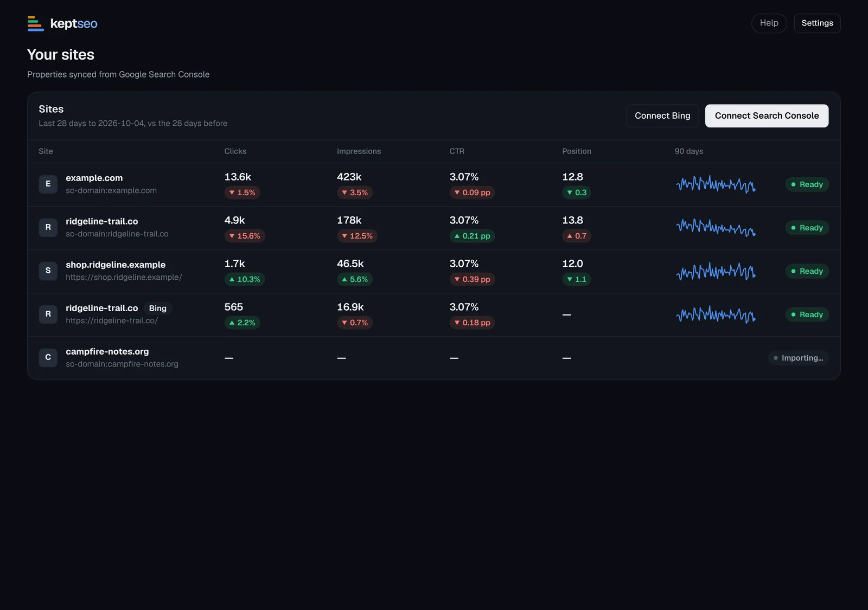868x610 pixels.
Task: Click the 15.6% clicks change badge
Action: [x=244, y=236]
